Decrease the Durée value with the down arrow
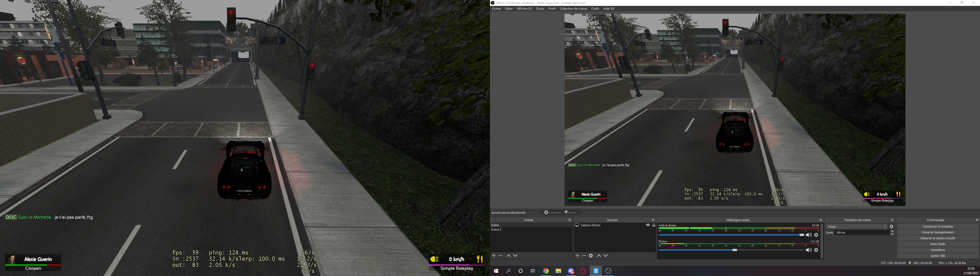This screenshot has width=980, height=276. click(x=892, y=234)
